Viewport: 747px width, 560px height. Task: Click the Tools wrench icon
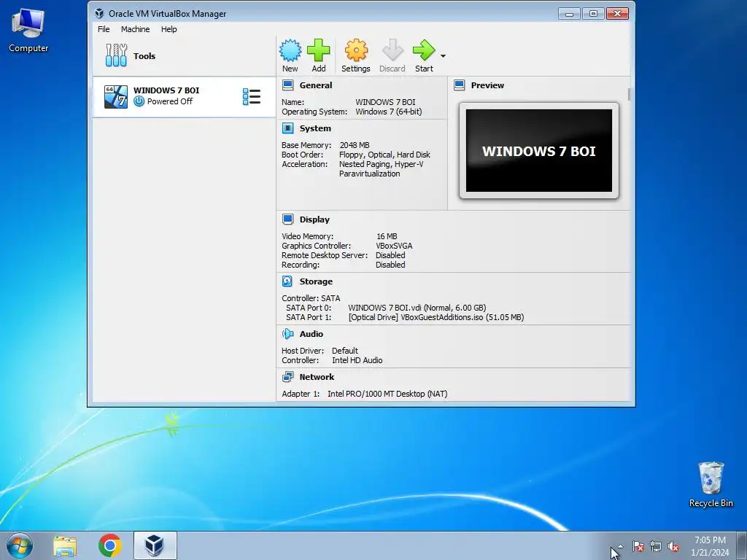pos(116,55)
